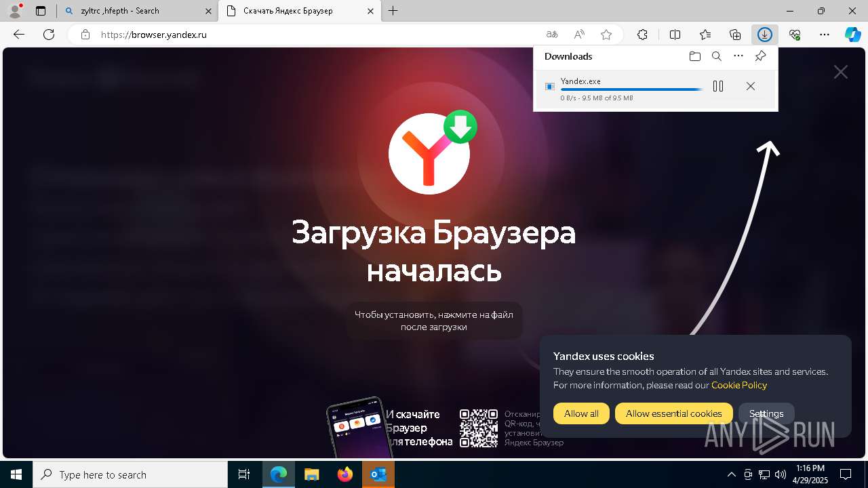Open Outlook from taskbar
Viewport: 868px width, 488px height.
(x=378, y=474)
